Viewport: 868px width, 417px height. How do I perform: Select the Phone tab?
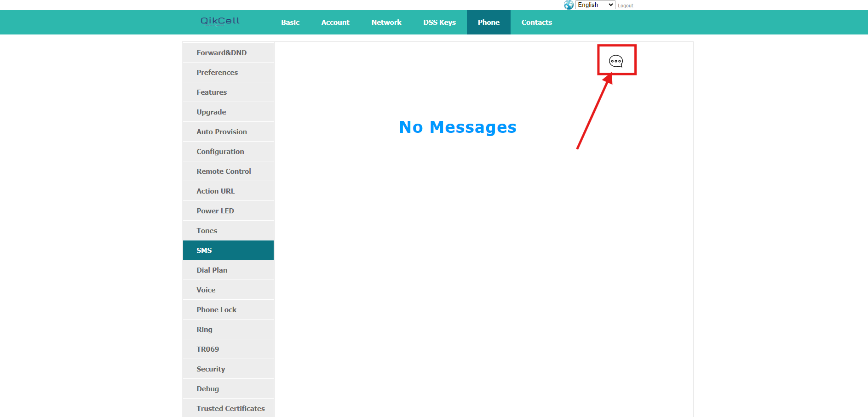click(x=489, y=22)
